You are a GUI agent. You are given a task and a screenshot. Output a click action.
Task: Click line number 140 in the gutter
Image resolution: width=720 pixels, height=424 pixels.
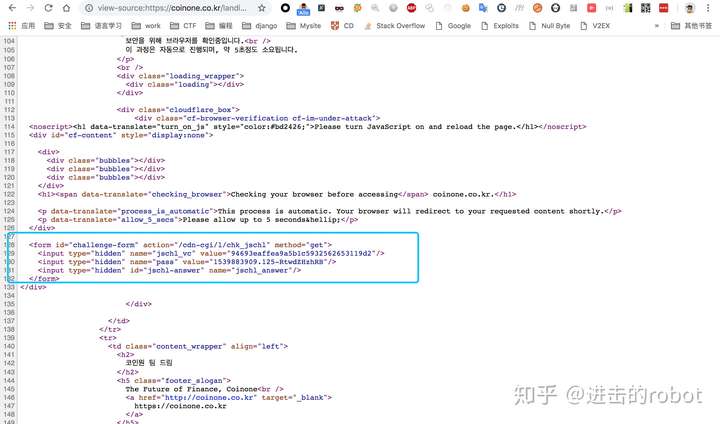(9, 346)
